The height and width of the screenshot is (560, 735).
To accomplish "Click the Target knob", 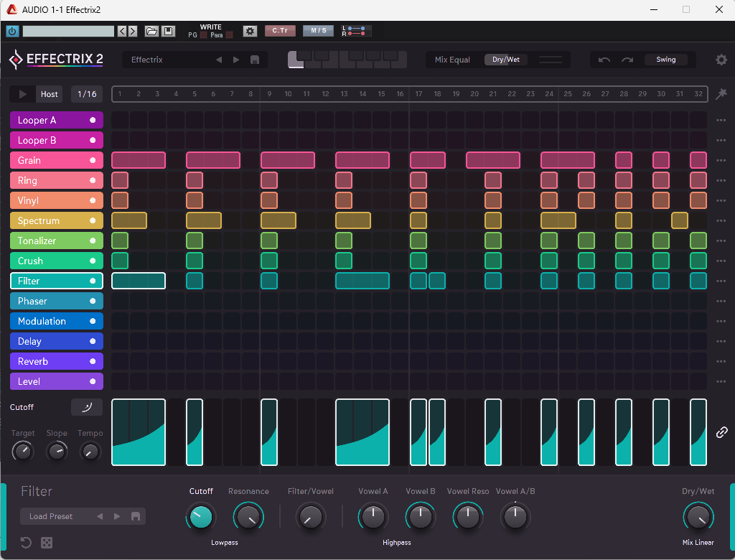I will tap(22, 452).
